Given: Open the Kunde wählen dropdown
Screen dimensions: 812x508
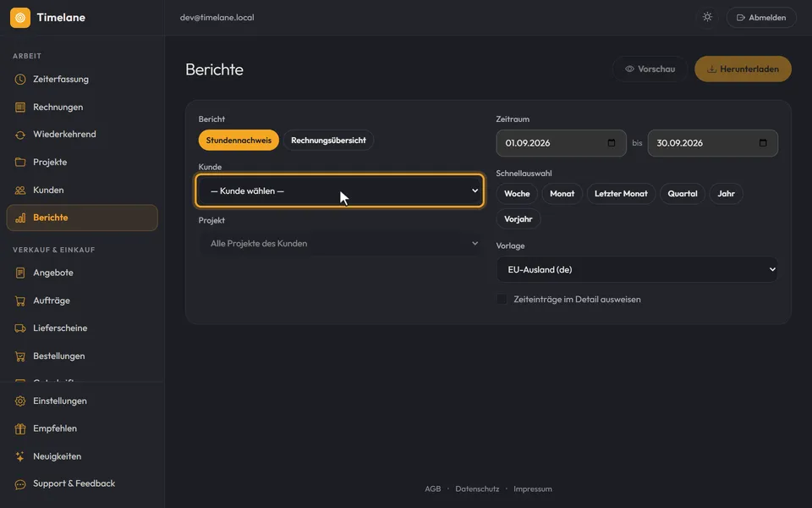Looking at the screenshot, I should click(x=340, y=190).
